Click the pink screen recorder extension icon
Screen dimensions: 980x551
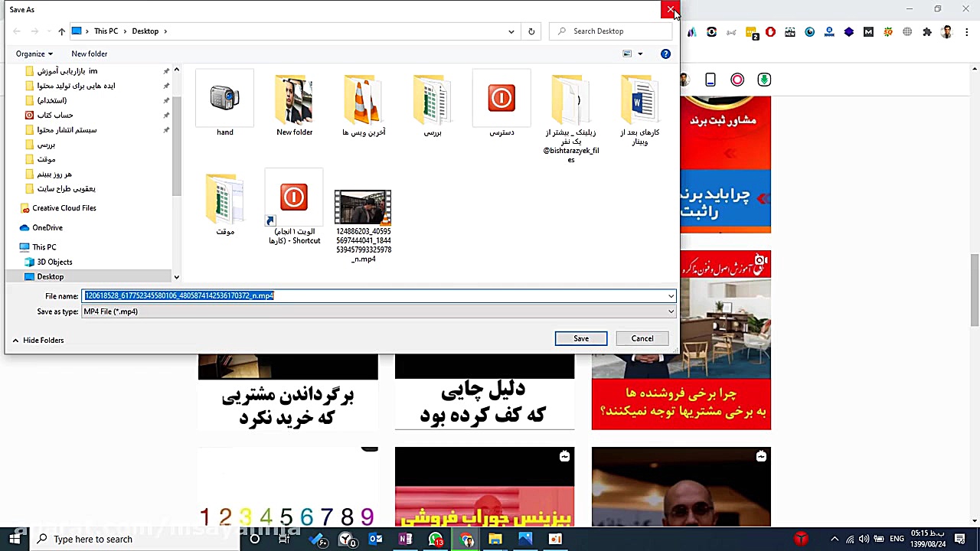[737, 80]
